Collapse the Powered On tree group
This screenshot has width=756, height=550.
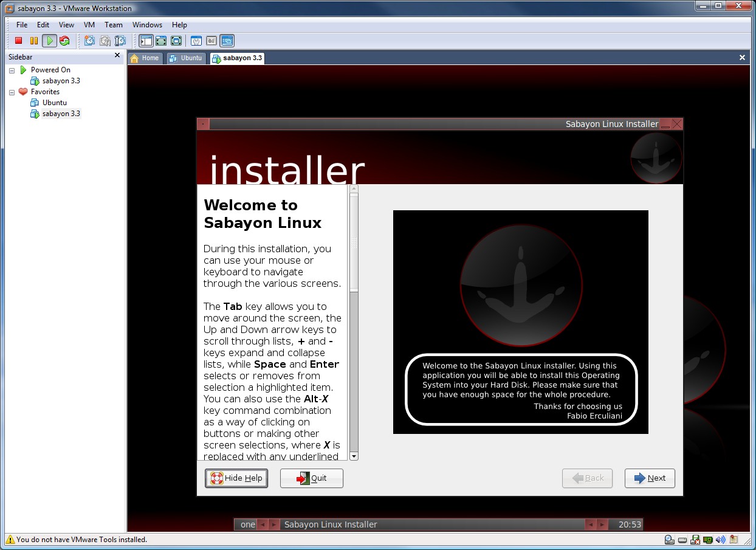12,70
